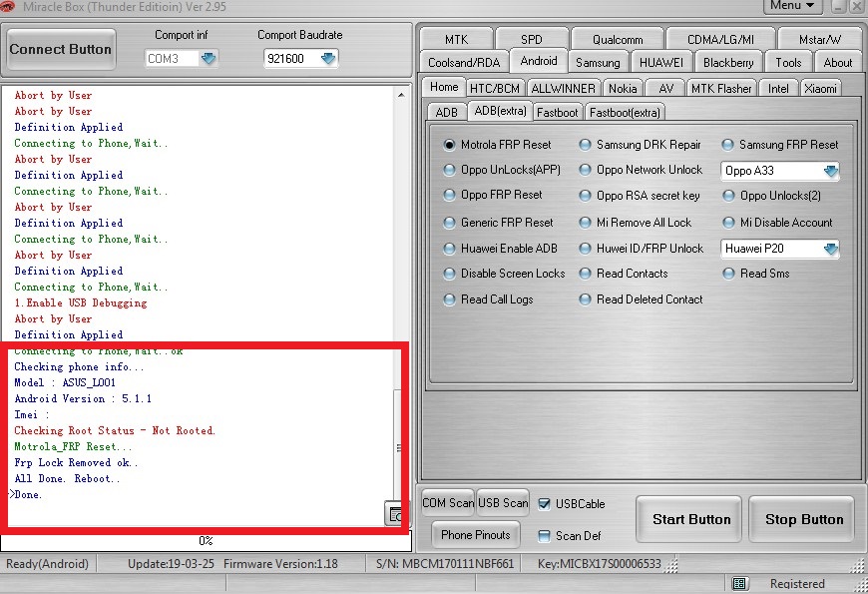Toggle the USBCable checkbox

(544, 504)
